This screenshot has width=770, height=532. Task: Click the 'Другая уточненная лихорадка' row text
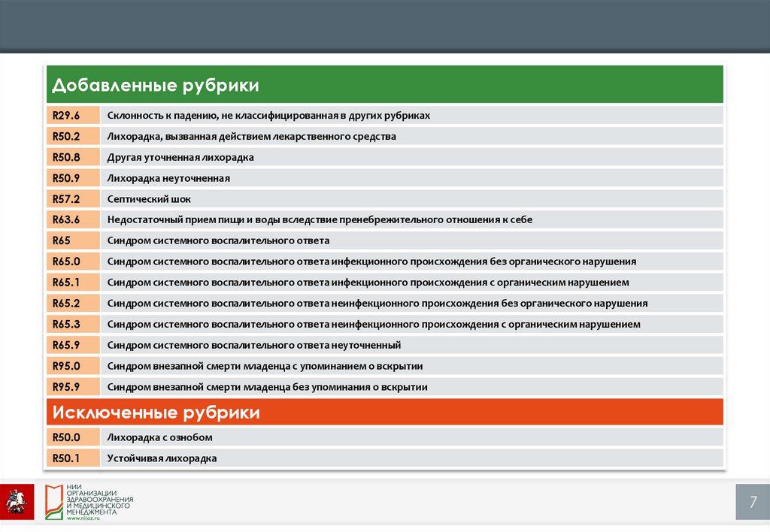180,158
